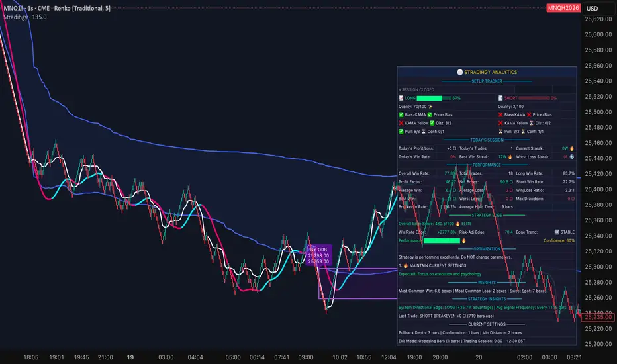Click the red X beside Price>Bias
The image size is (617, 364).
[x=529, y=115]
